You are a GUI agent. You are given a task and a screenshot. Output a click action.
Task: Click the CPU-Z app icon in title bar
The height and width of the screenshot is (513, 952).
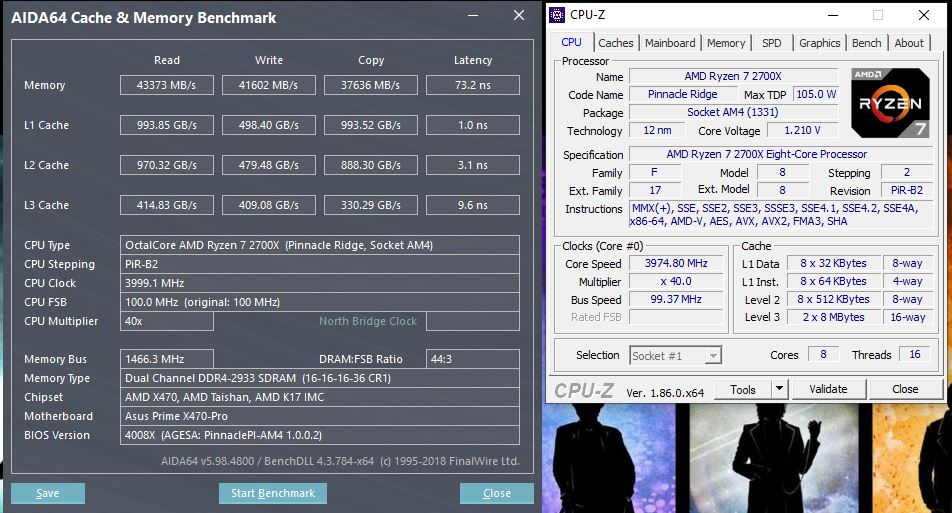point(557,15)
